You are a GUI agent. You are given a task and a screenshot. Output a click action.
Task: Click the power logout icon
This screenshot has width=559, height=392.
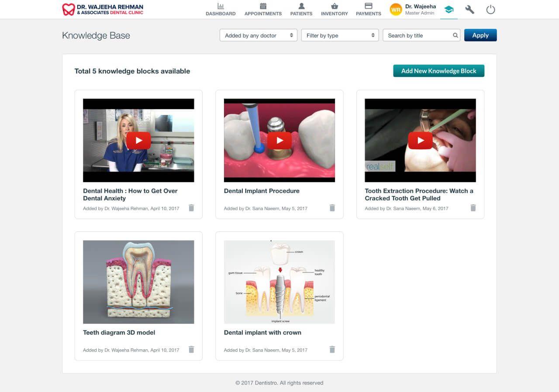(491, 9)
